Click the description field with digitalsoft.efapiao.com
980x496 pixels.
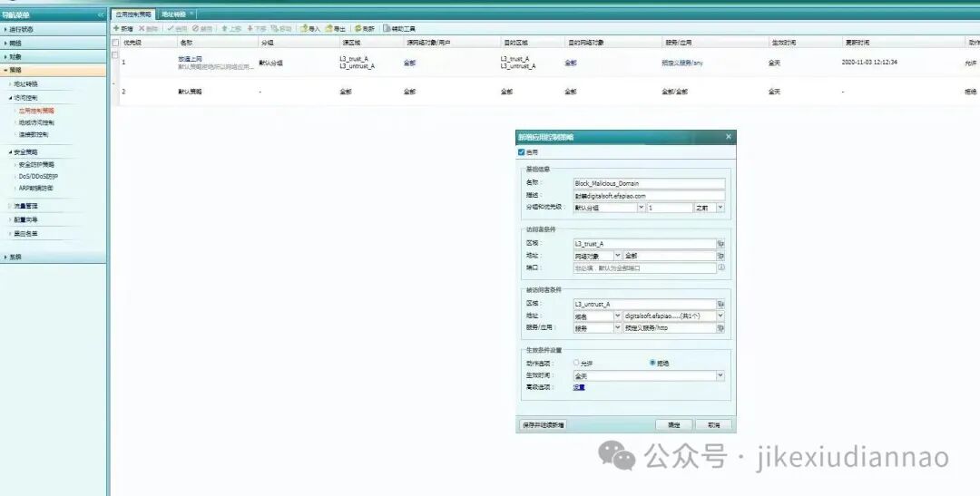[x=649, y=196]
